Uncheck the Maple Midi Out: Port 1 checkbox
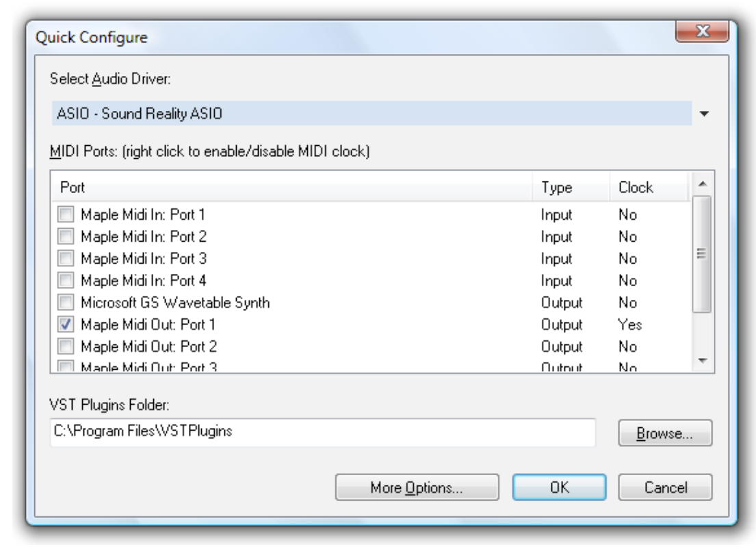 click(x=66, y=325)
